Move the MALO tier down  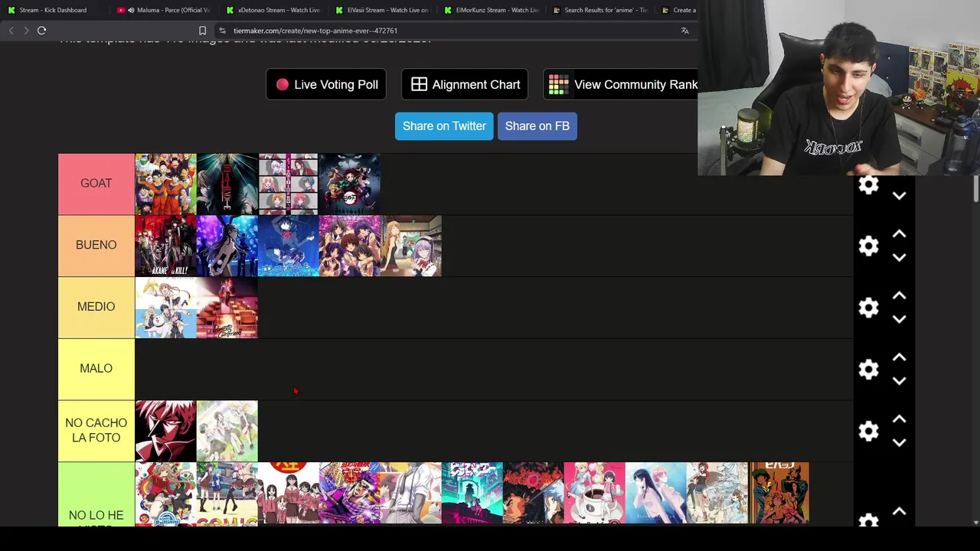900,381
